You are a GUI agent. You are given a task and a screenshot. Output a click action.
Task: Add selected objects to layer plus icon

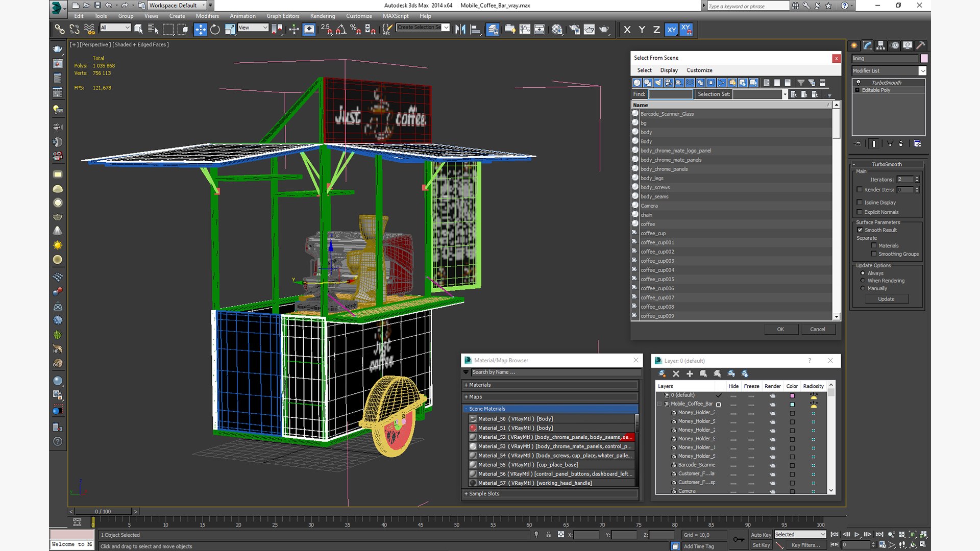coord(690,374)
